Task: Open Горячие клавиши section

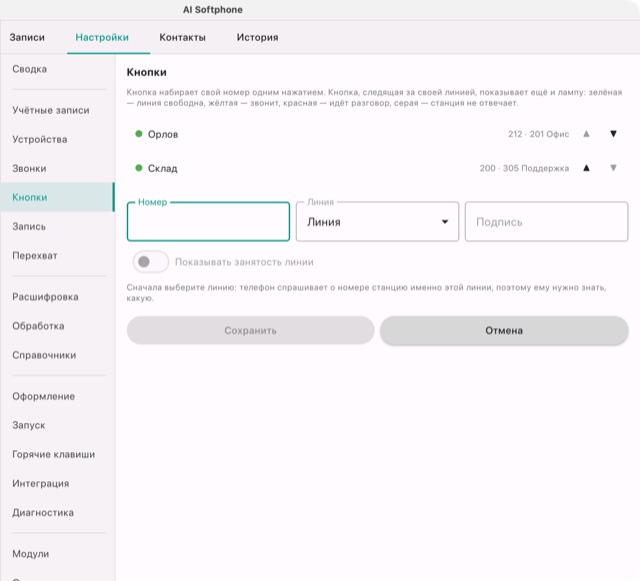Action: coord(57,454)
